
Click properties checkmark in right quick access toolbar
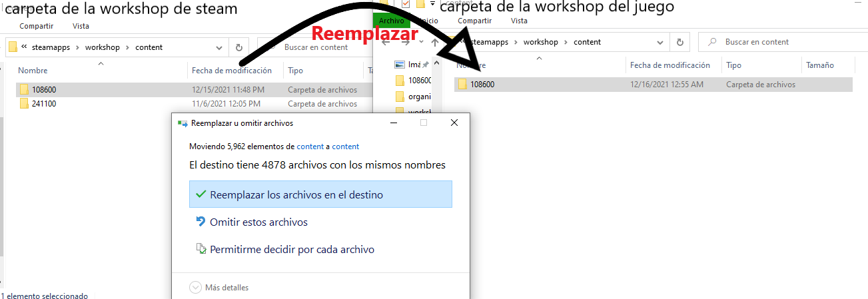[406, 4]
